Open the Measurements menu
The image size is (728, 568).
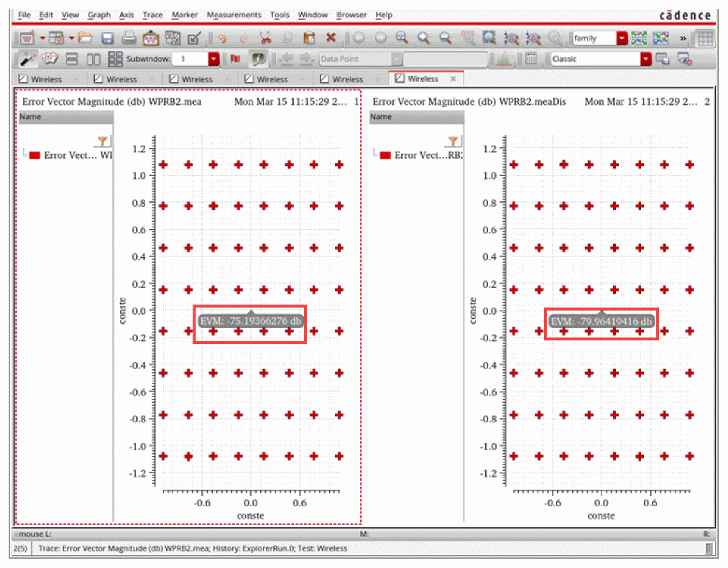234,15
